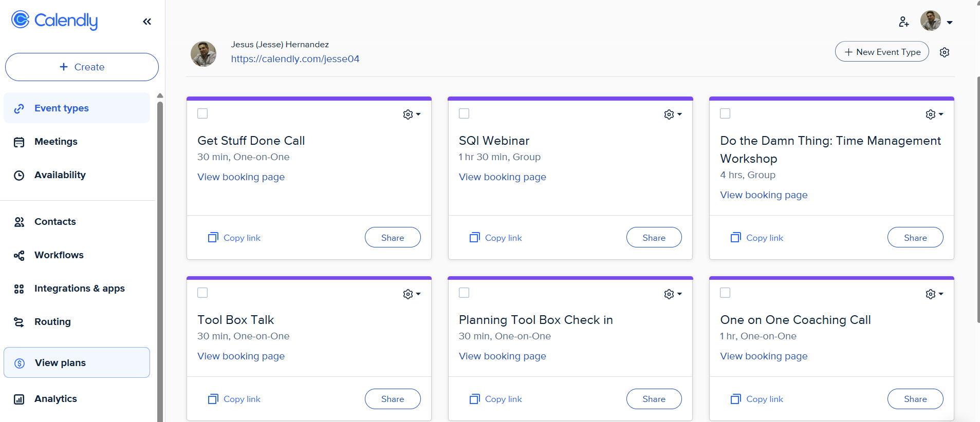
Task: Expand account menu arrow by profile avatar
Action: (950, 23)
